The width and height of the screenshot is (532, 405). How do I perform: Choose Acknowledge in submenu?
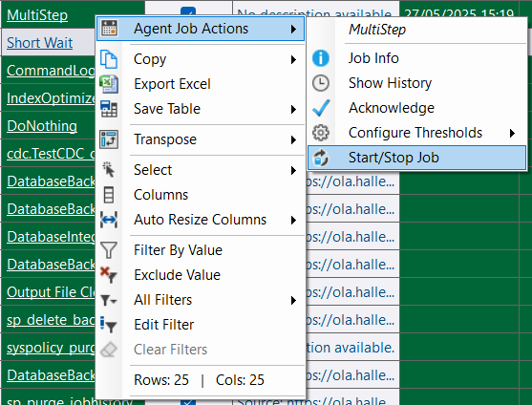coord(416,108)
